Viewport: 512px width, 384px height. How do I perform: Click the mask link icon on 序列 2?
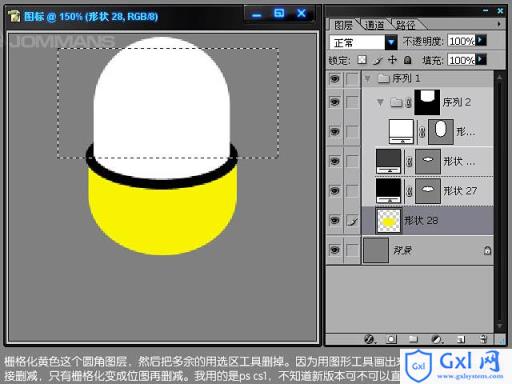point(409,102)
